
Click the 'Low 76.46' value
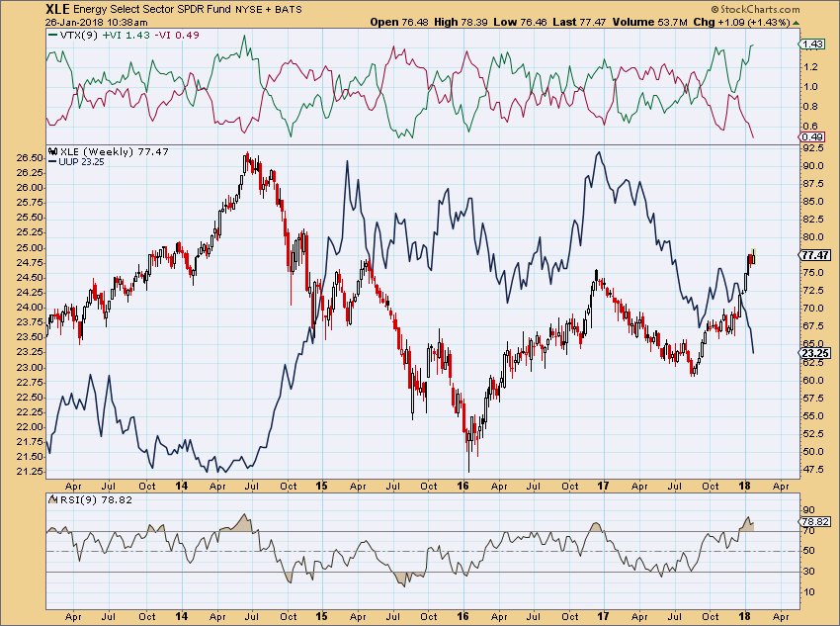[x=520, y=22]
